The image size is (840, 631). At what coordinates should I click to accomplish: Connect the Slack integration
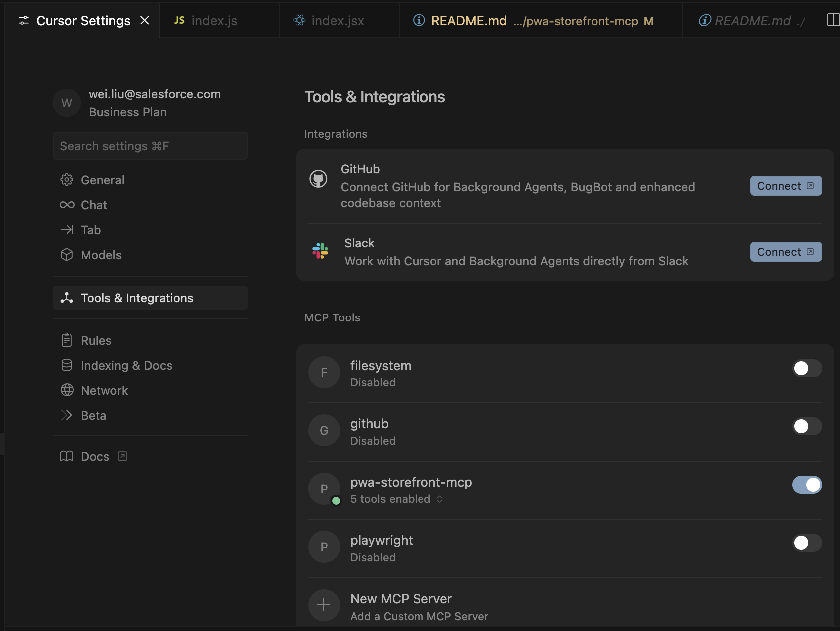[x=785, y=252]
